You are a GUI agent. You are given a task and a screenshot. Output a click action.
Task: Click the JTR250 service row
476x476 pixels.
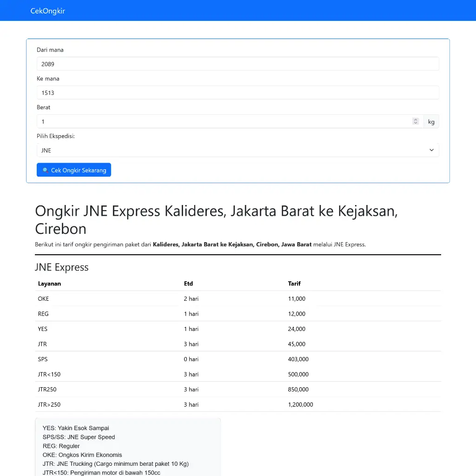point(47,390)
